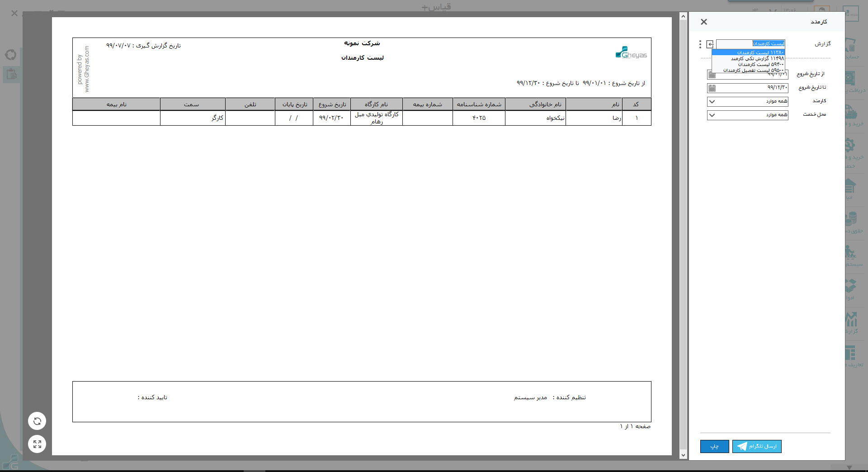This screenshot has width=868, height=472.
Task: Choose ۵۹۵۰۰ لیست تفصیل کارمندان option
Action: tap(748, 70)
